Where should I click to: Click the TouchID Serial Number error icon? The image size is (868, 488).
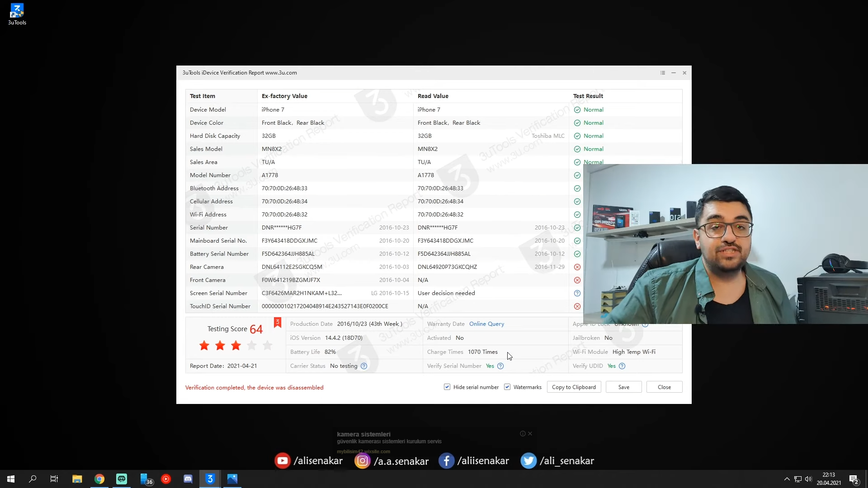[x=577, y=306]
